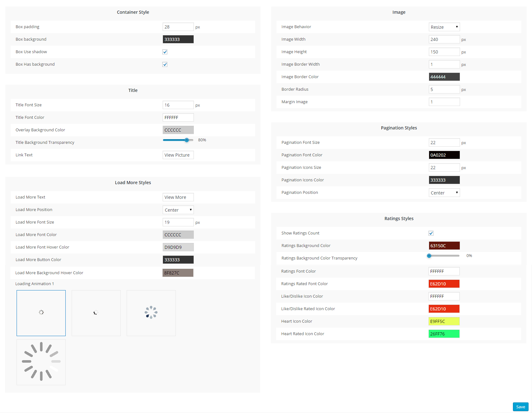The image size is (532, 413).
Task: Click the Image Width input field
Action: pos(444,39)
